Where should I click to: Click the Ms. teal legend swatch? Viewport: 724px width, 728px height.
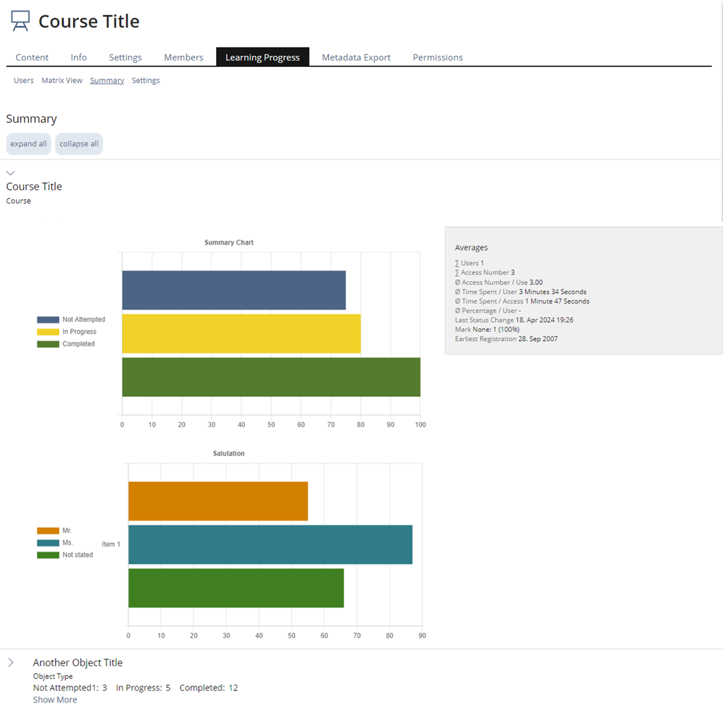(48, 543)
